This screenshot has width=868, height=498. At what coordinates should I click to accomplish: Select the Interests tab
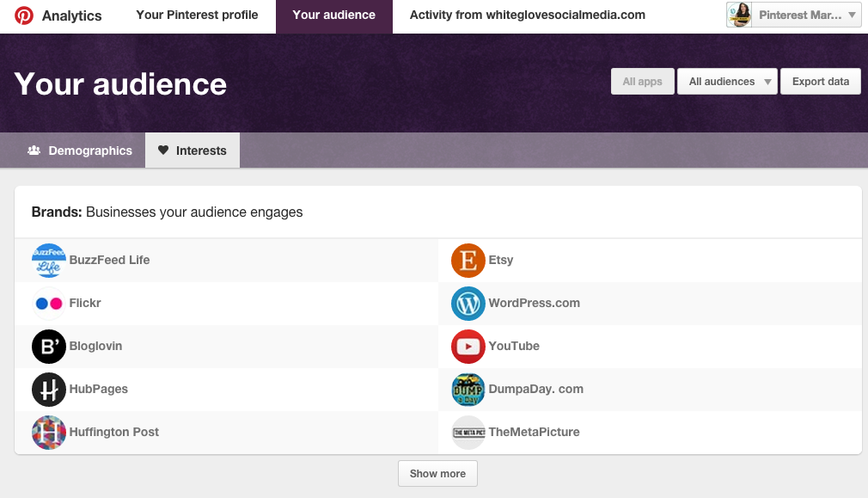[193, 151]
